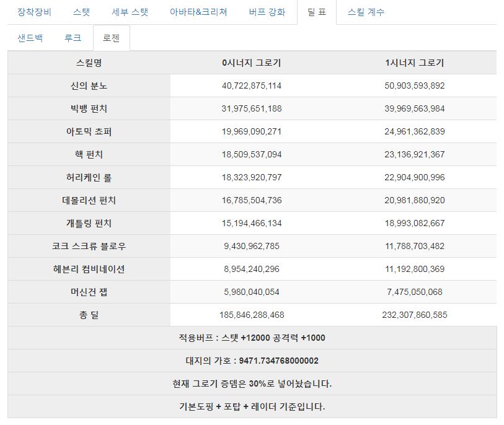Click the 1시너지 그로기 column header
This screenshot has width=504, height=425.
pos(415,63)
